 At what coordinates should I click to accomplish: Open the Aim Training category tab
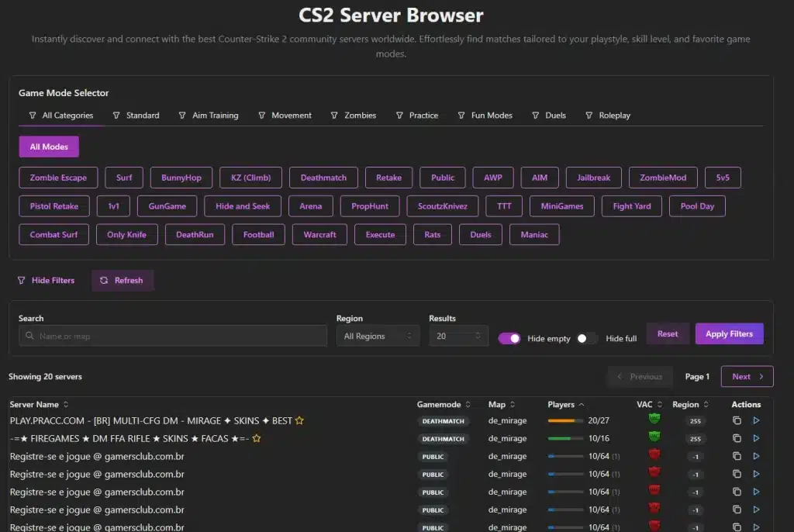(215, 115)
